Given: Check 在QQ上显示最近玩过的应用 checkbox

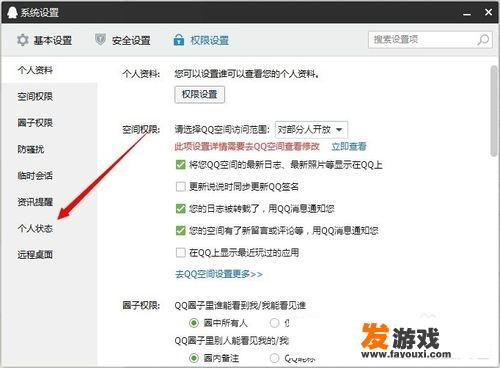Looking at the screenshot, I should tap(180, 252).
